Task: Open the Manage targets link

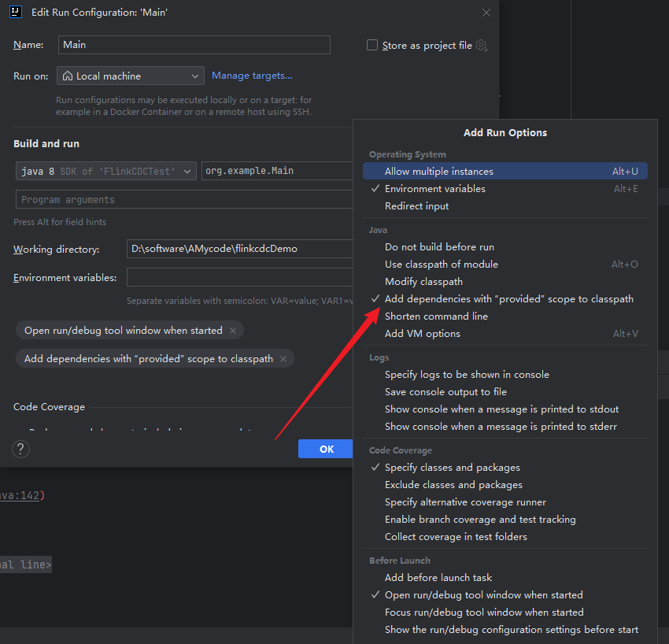Action: click(252, 76)
